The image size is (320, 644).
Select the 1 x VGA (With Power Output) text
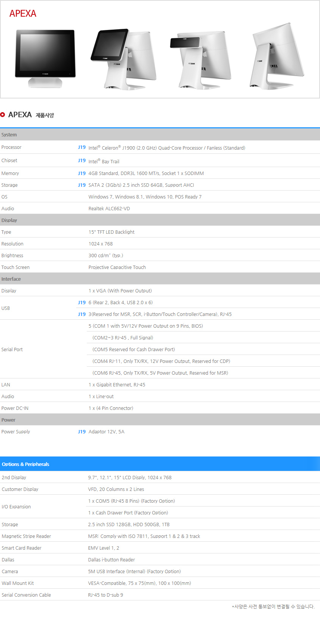tap(120, 291)
